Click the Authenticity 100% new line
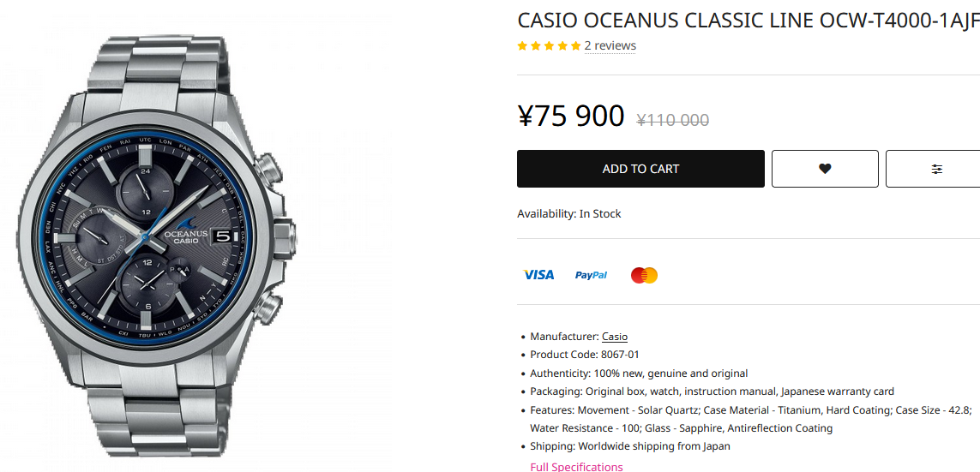980x472 pixels. [639, 373]
